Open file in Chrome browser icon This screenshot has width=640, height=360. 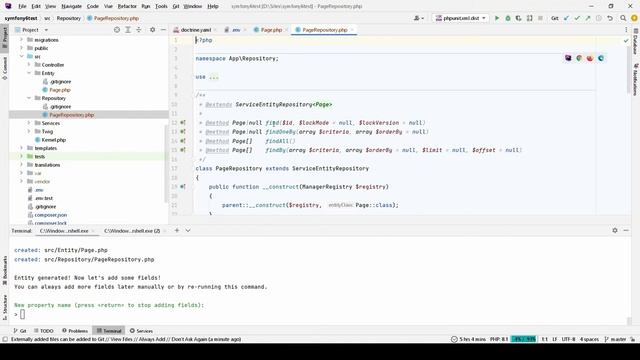click(x=579, y=58)
